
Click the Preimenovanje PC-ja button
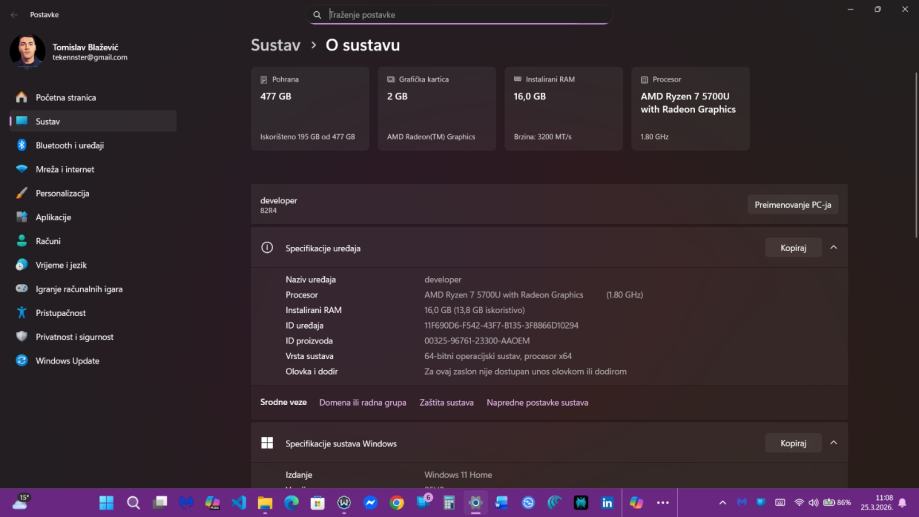(x=792, y=205)
